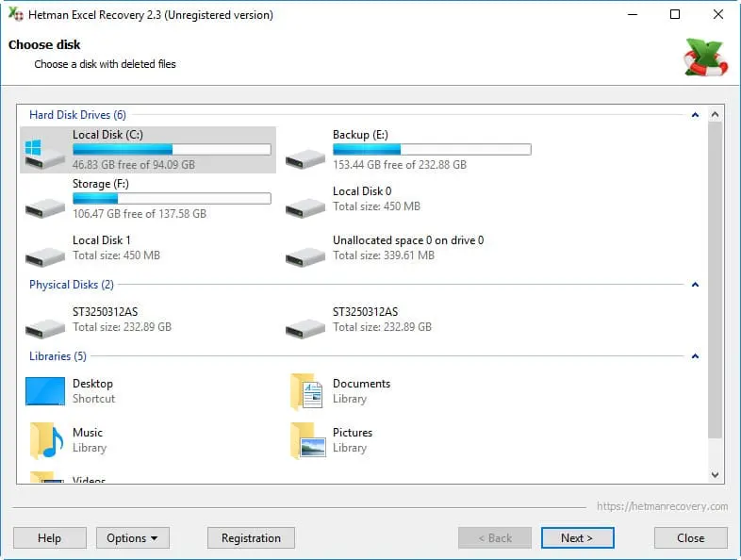The image size is (741, 560).
Task: Click the 'Music' library label
Action: [x=88, y=433]
